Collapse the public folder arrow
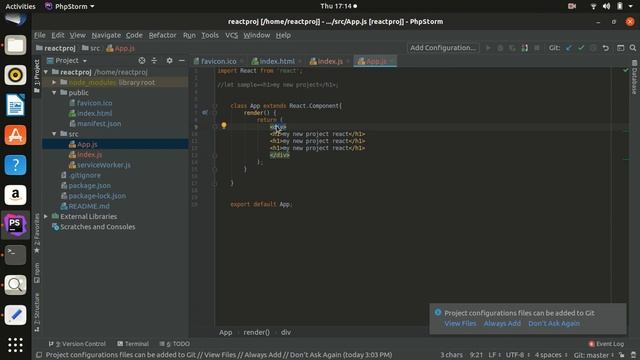Screen dimensions: 640x360 54,93
